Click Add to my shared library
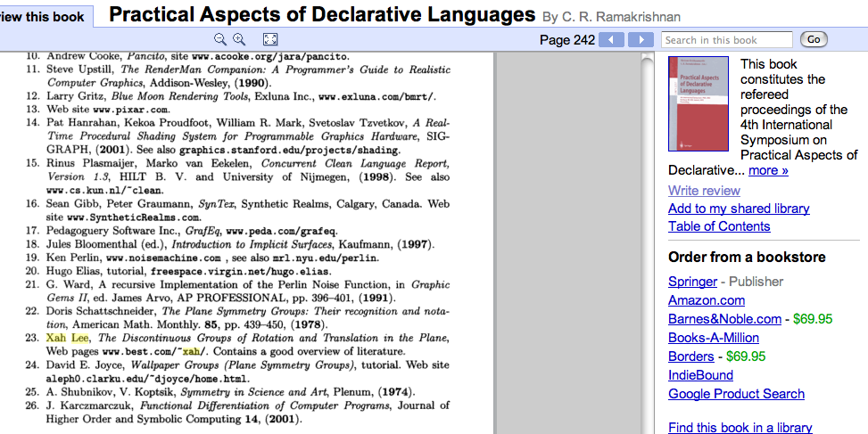The height and width of the screenshot is (434, 868). (x=739, y=209)
